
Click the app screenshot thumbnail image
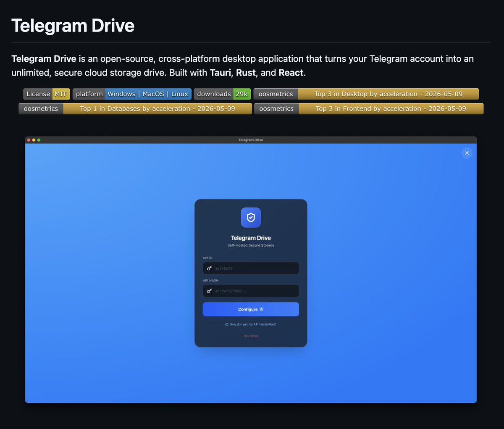251,270
